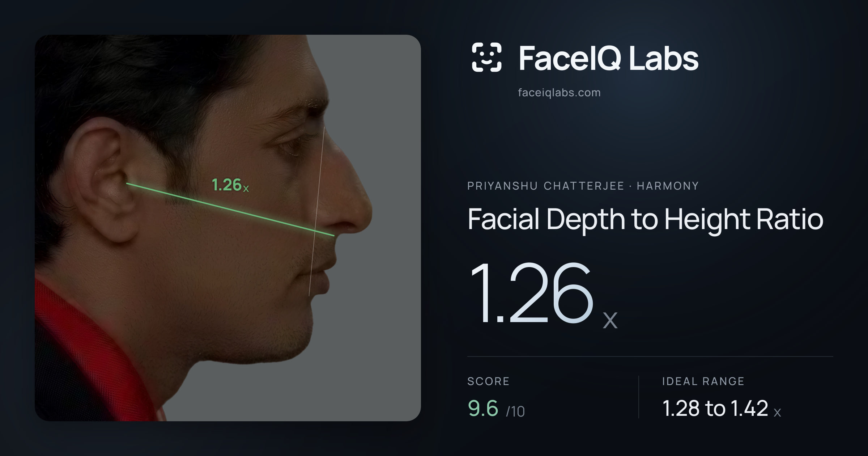868x456 pixels.
Task: Click the FaceIQ Labs face-scan logo icon
Action: click(487, 57)
